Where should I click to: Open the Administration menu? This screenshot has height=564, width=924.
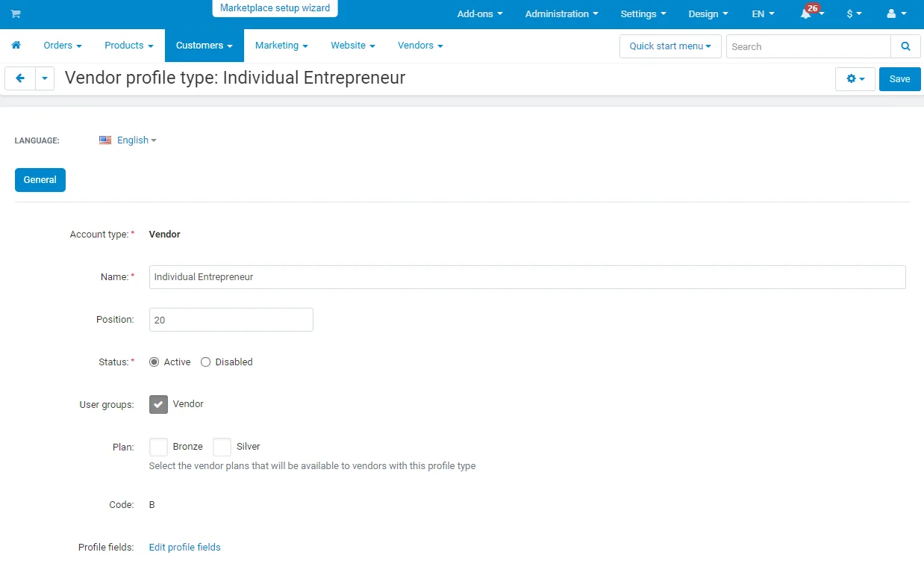click(x=561, y=14)
